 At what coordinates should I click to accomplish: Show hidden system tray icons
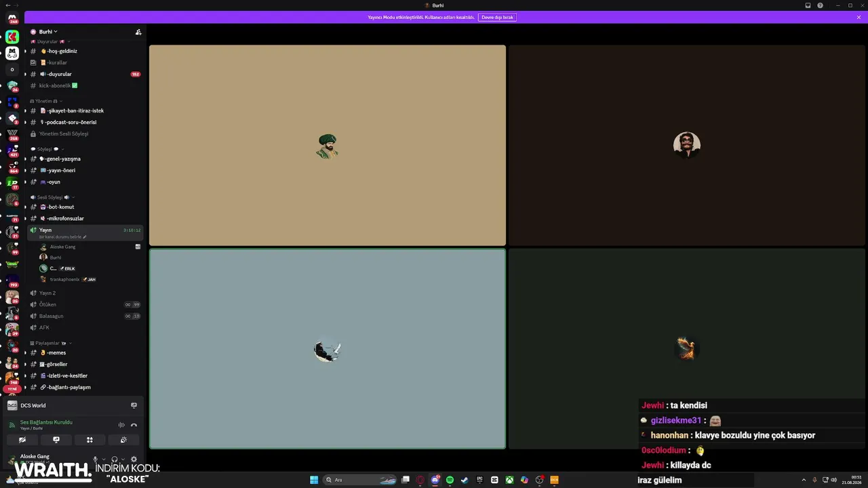click(x=804, y=480)
